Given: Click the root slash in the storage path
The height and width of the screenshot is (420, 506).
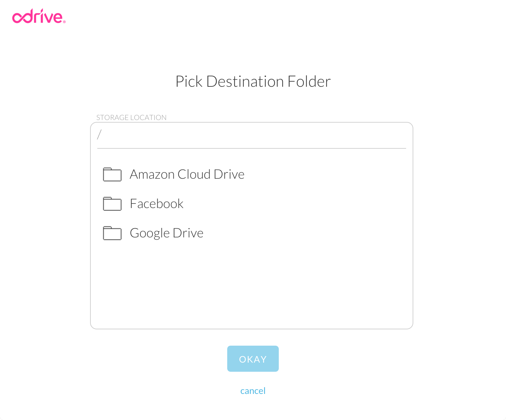Looking at the screenshot, I should pyautogui.click(x=99, y=134).
